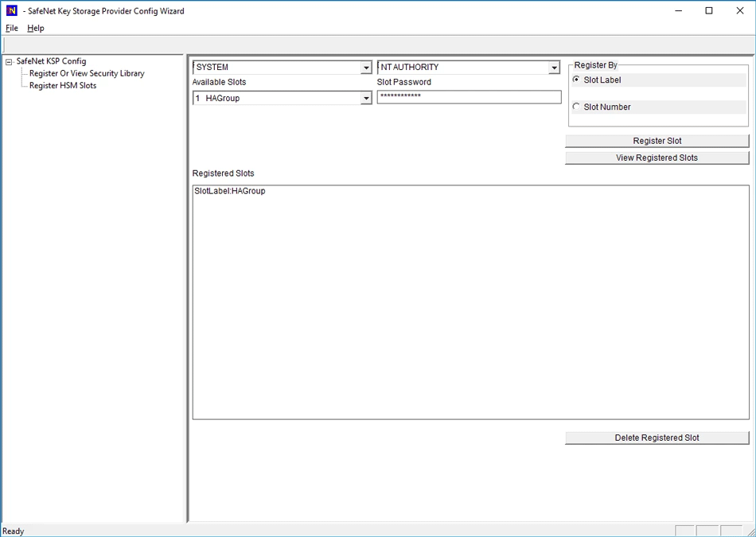756x537 pixels.
Task: Select SlotLabel:HAGroup in registered slots list
Action: (230, 191)
